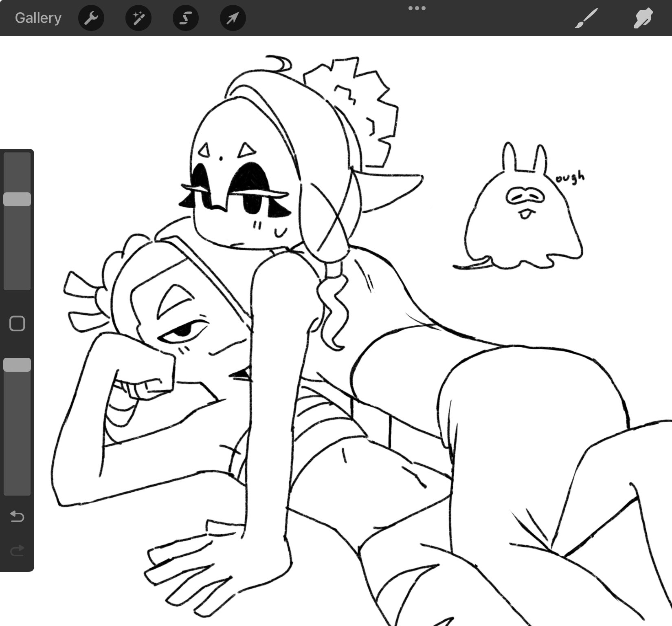Screen dimensions: 672x626
Task: Activate the Transform arrow tool
Action: (233, 18)
